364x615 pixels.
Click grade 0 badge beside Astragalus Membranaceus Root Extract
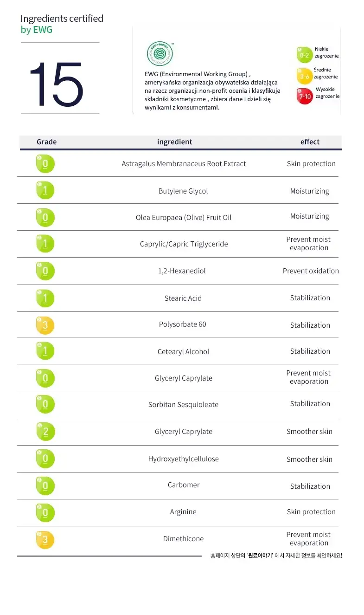45,164
